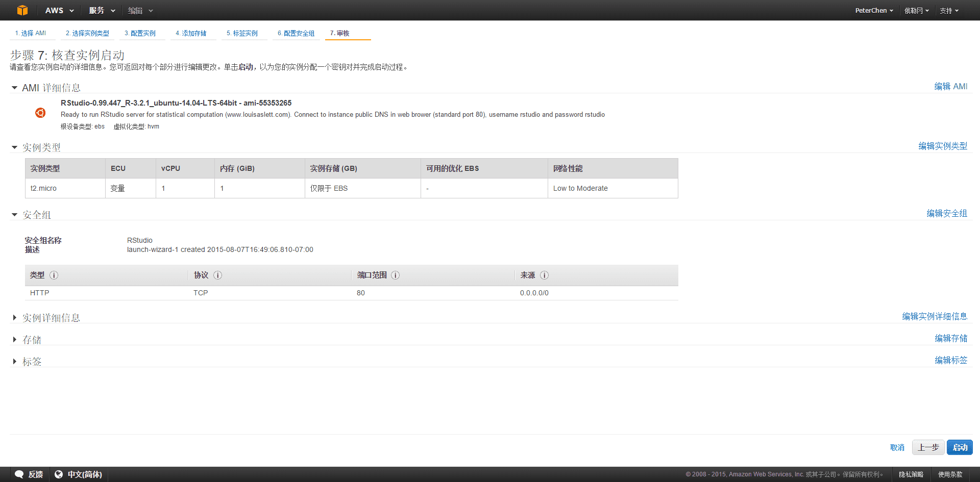The width and height of the screenshot is (980, 482).
Task: Collapse the 安全组 section
Action: [14, 215]
